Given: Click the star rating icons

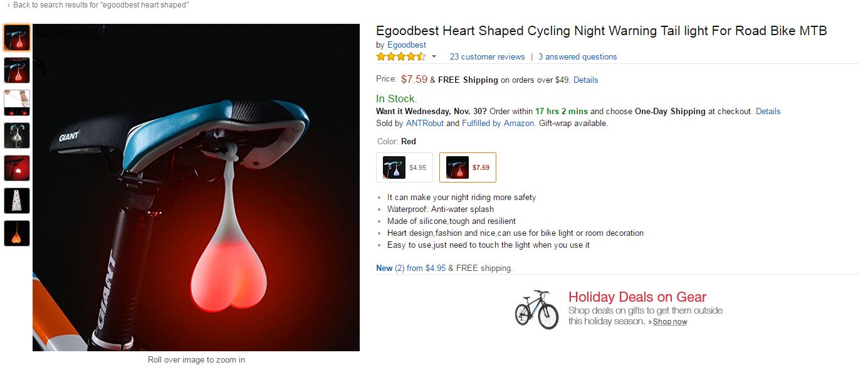Looking at the screenshot, I should 400,57.
